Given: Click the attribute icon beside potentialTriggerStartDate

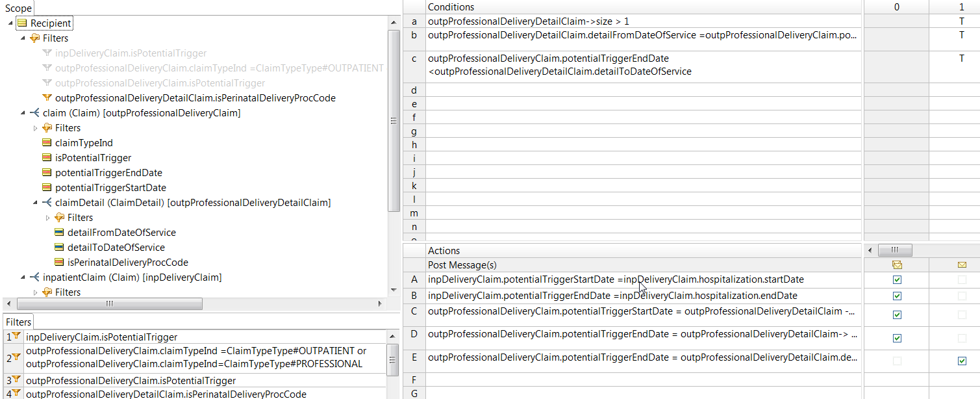Looking at the screenshot, I should point(47,188).
